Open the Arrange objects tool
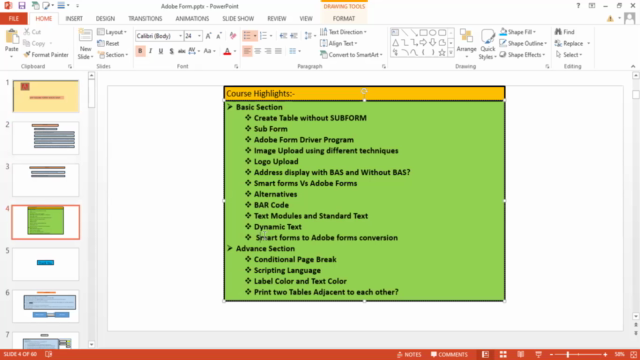The image size is (640, 360). point(466,43)
